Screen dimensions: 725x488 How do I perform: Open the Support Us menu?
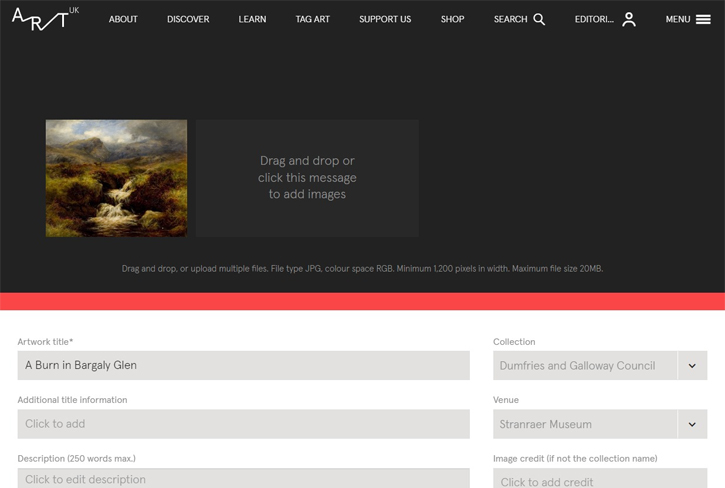(x=385, y=19)
